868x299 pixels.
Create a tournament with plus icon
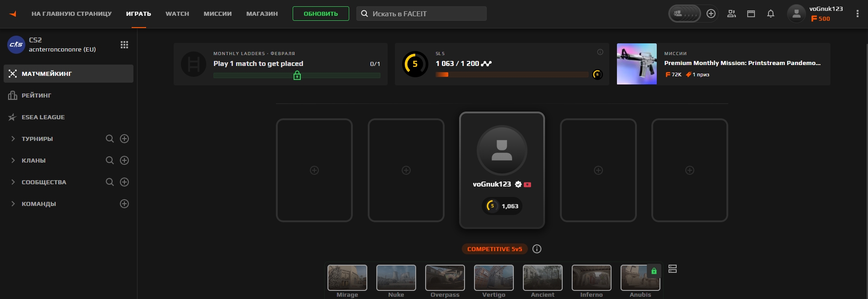(x=124, y=139)
